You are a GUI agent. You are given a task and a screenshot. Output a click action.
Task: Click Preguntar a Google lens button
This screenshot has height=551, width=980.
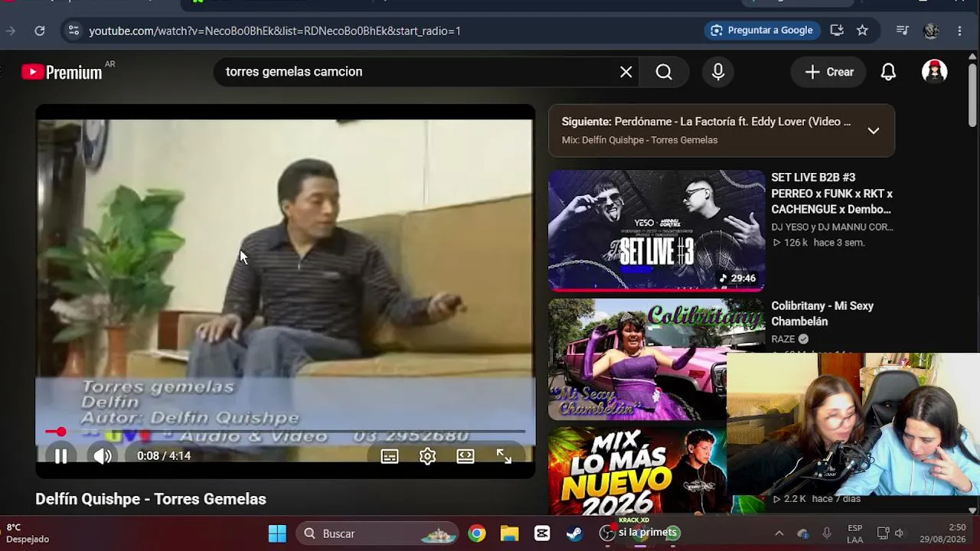(x=763, y=31)
